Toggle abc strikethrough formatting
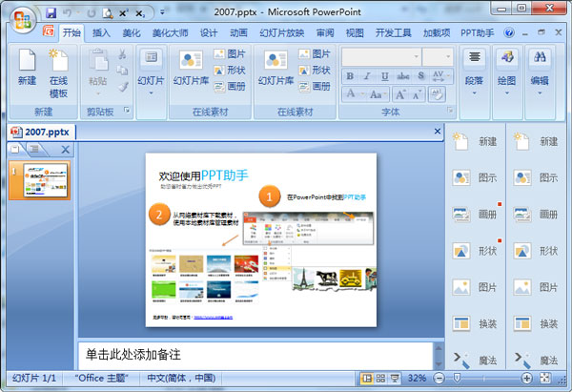Screen dimensions: 572x392 pyautogui.click(x=402, y=76)
